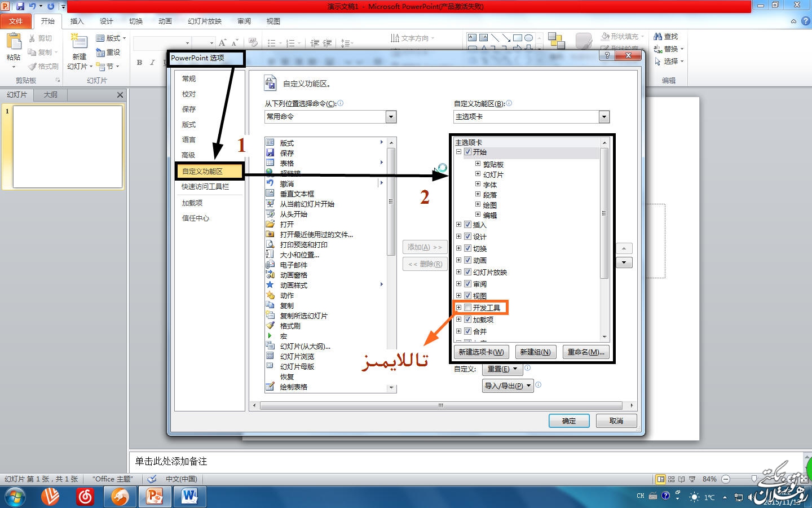Click the 电子邮件 command icon
Viewport: 812px width, 508px height.
tap(270, 265)
